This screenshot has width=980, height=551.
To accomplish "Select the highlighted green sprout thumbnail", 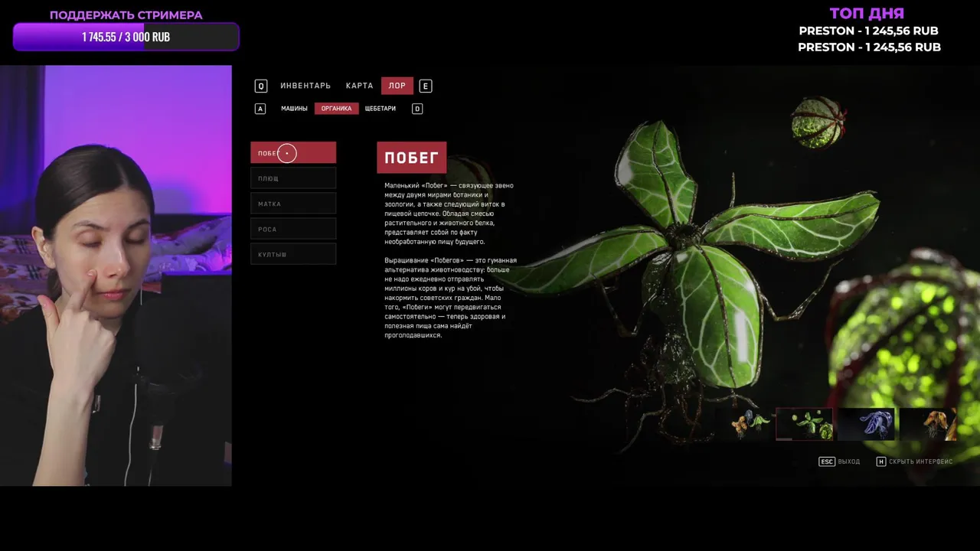I will click(x=804, y=424).
